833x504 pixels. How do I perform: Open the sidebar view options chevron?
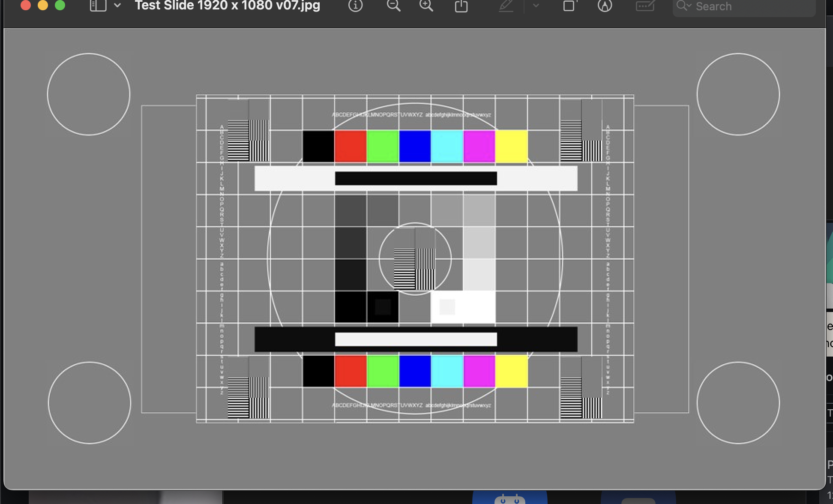coord(117,6)
